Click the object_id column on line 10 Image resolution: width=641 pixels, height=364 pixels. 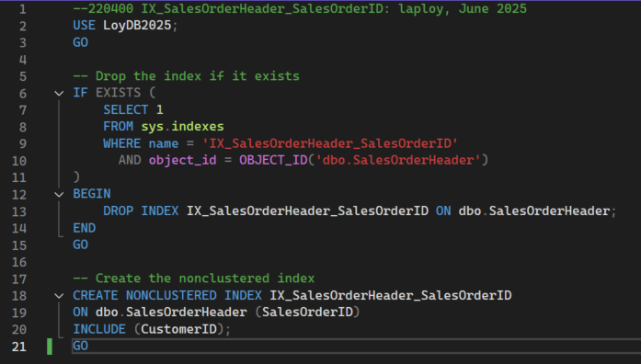(182, 160)
